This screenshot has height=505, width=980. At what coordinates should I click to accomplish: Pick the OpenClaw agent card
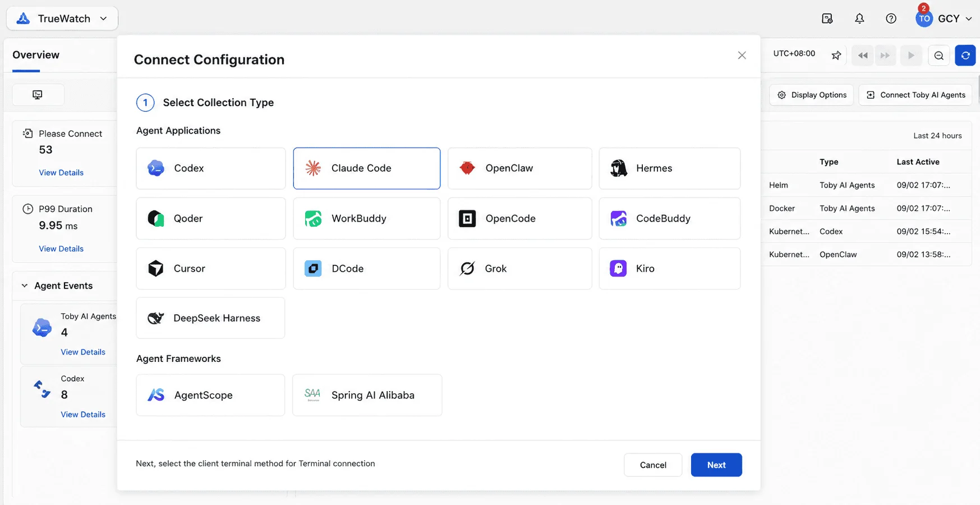[519, 168]
